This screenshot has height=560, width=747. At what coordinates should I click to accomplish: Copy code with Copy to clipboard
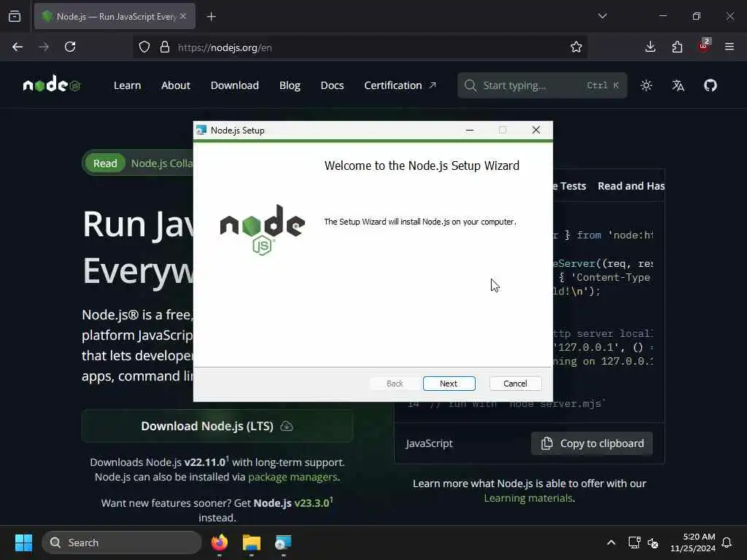tap(592, 443)
